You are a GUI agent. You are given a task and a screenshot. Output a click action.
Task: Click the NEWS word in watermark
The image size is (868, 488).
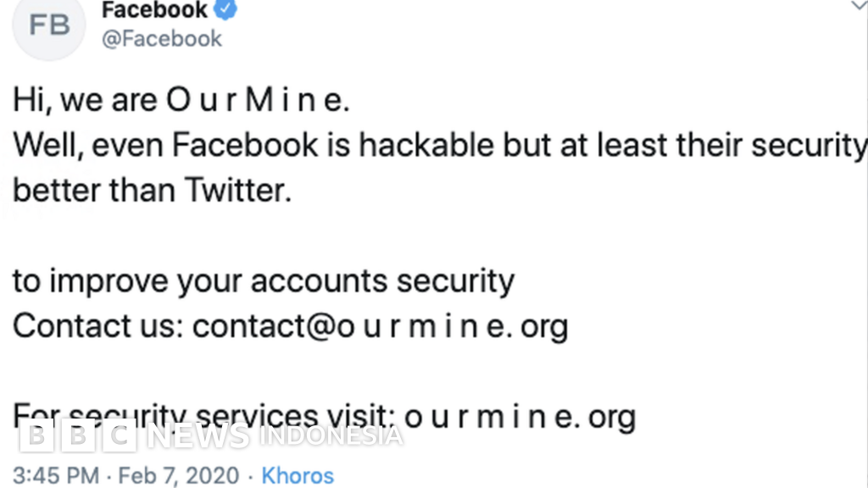(x=198, y=435)
